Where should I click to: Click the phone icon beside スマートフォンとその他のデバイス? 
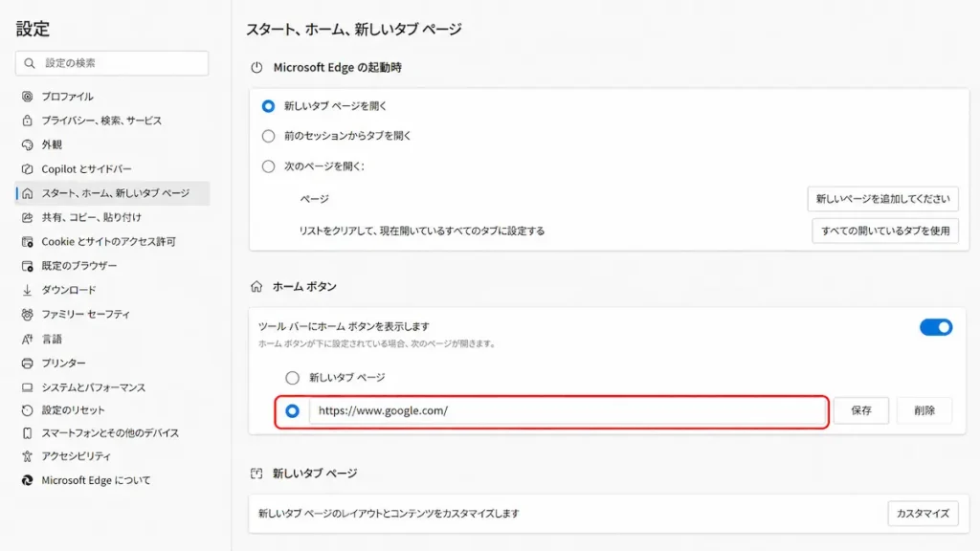coord(27,433)
